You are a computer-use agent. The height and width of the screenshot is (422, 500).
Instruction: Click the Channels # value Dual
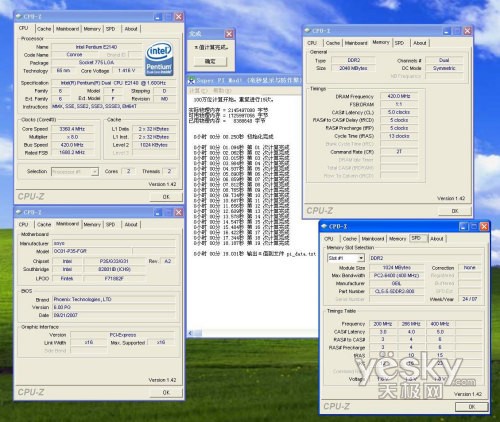point(444,60)
